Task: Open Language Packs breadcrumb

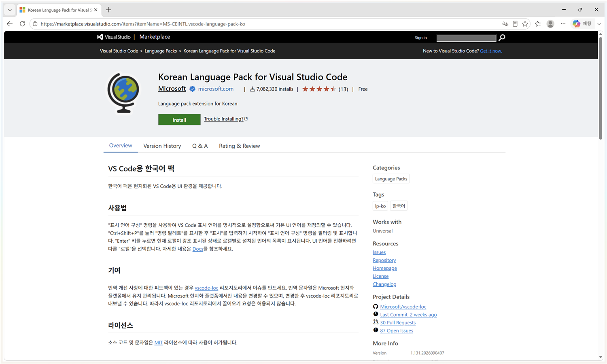Action: 161,51
